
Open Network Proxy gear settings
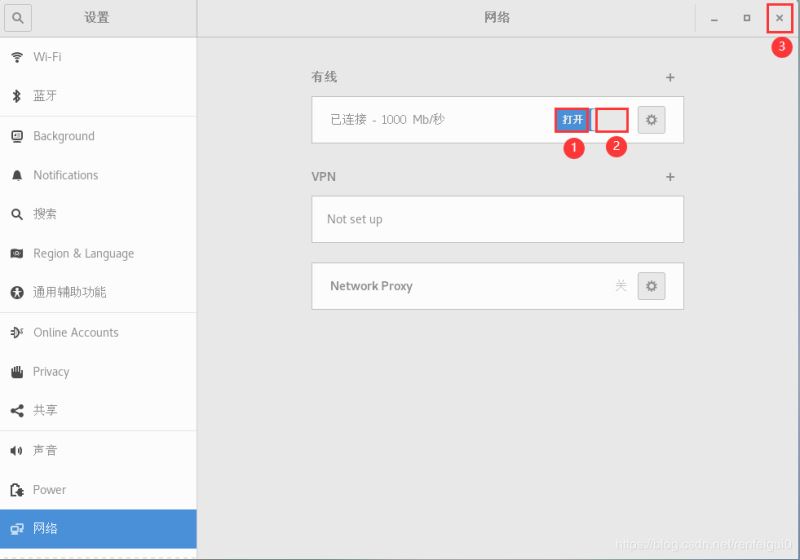click(651, 286)
